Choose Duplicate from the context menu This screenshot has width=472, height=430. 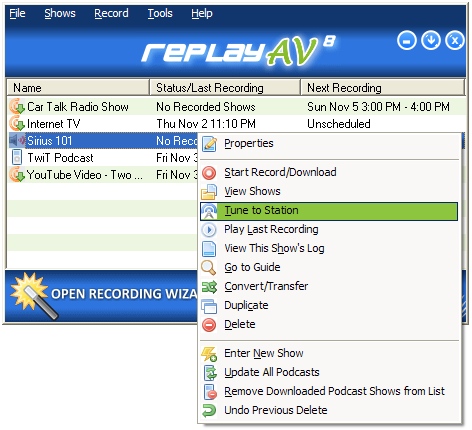(329, 305)
